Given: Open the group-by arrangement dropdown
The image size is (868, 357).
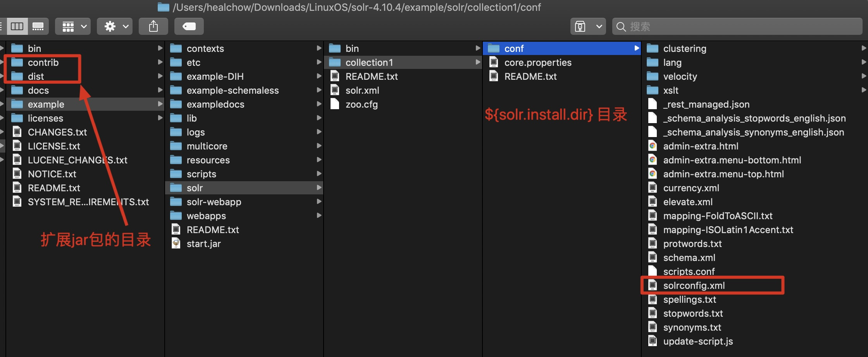Looking at the screenshot, I should (x=73, y=26).
